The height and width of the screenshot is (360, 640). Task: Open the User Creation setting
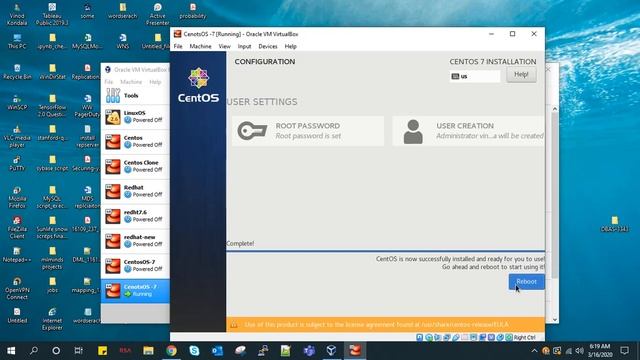coord(469,131)
